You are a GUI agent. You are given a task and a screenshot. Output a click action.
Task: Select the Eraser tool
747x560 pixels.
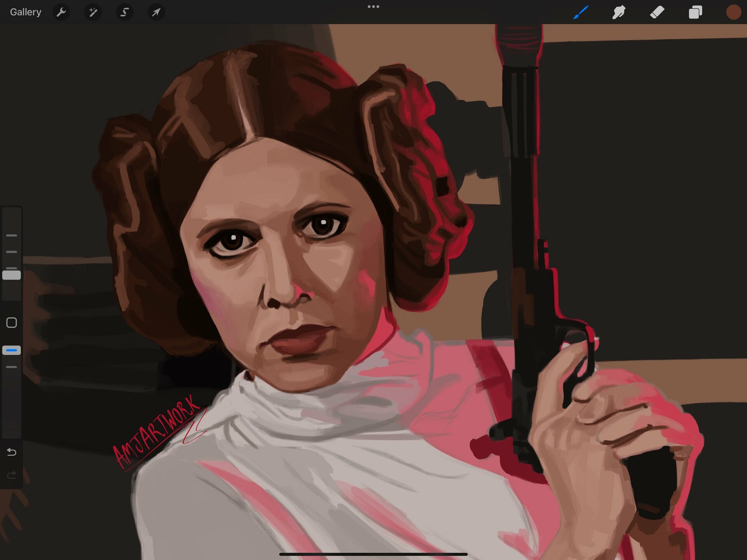tap(657, 12)
